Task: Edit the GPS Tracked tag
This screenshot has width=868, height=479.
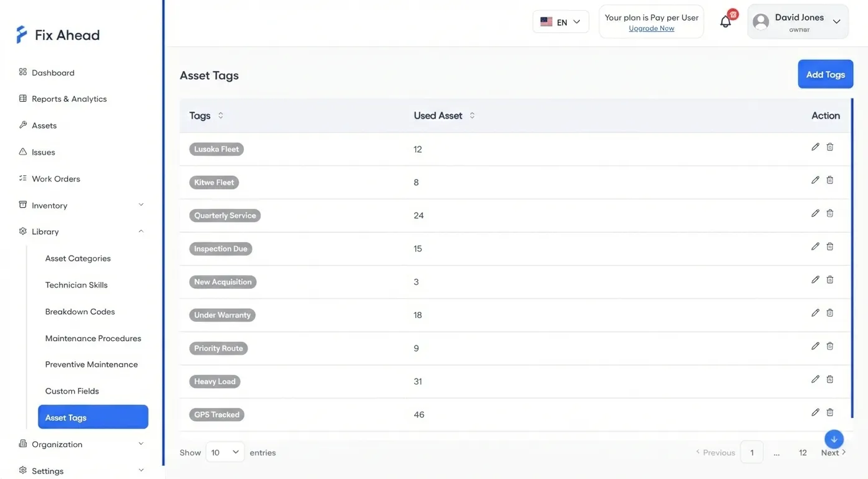Action: pos(815,412)
